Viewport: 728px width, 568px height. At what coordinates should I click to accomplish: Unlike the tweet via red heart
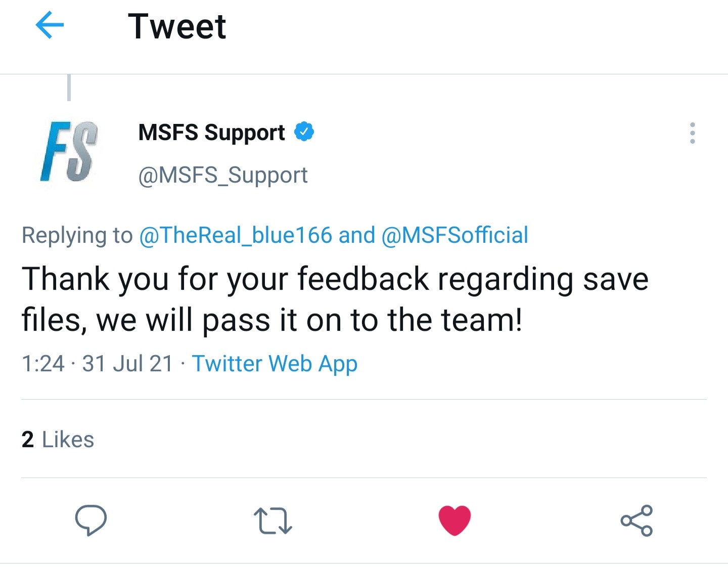pyautogui.click(x=454, y=520)
